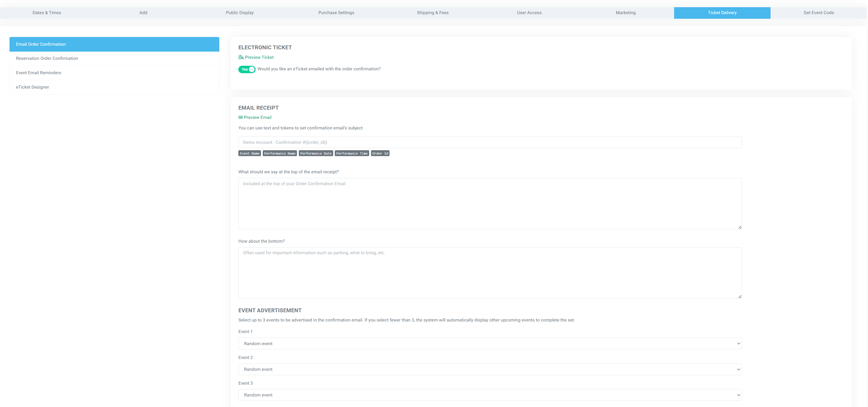
Task: Click the confirmation email subject field
Action: coord(490,143)
